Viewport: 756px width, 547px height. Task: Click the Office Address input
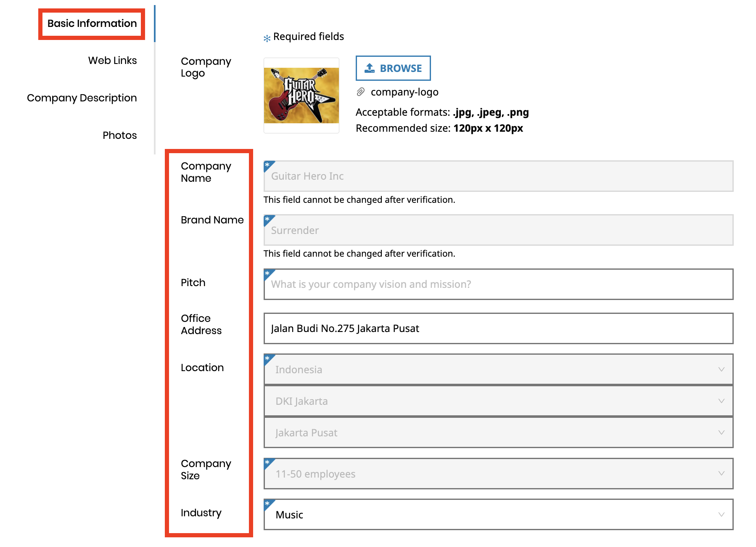point(498,328)
